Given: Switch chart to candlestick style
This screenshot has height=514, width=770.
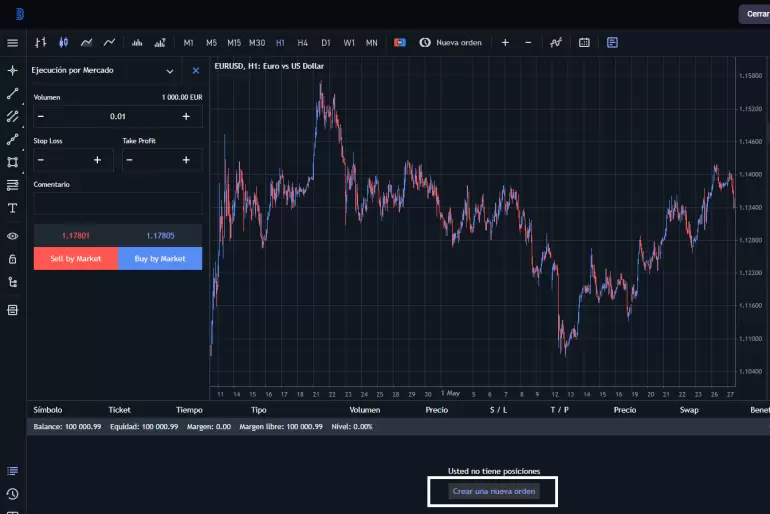Looking at the screenshot, I should pyautogui.click(x=64, y=43).
